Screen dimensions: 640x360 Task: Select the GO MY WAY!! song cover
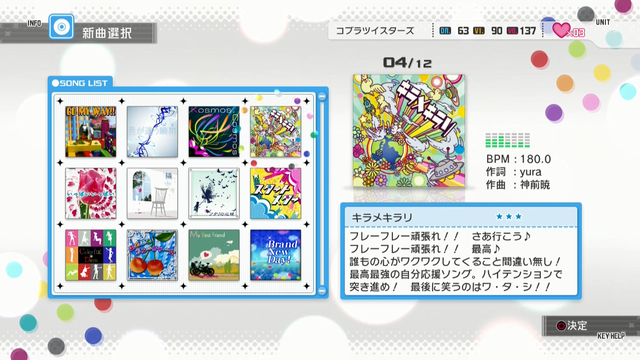click(91, 131)
